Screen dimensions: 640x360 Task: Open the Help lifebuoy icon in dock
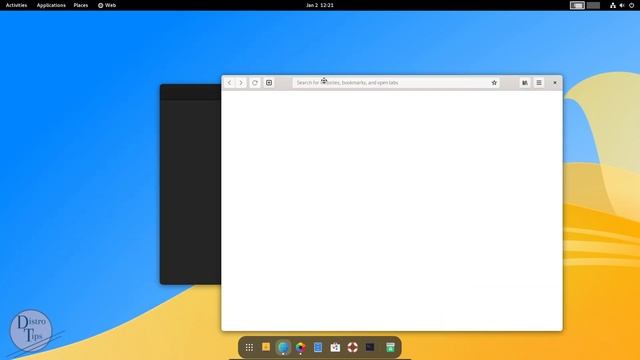click(353, 347)
